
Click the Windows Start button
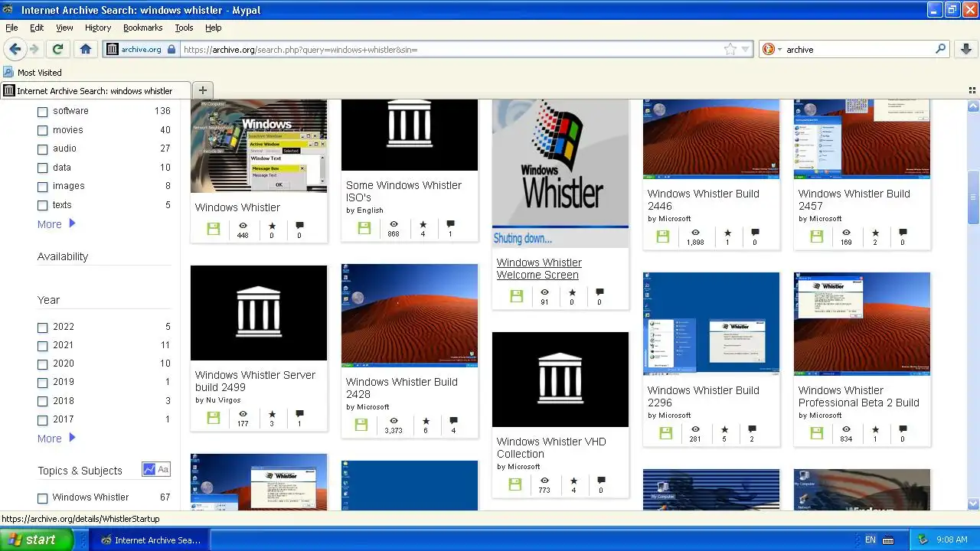tap(37, 540)
